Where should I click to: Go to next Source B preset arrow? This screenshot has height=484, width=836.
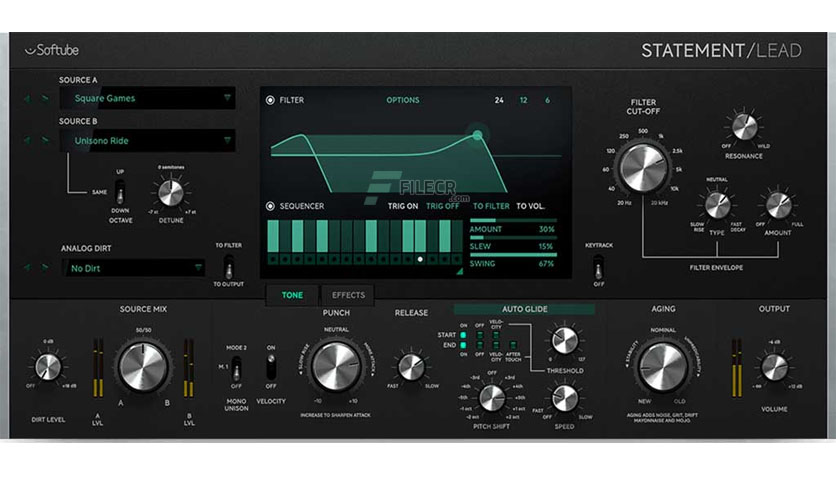[45, 141]
